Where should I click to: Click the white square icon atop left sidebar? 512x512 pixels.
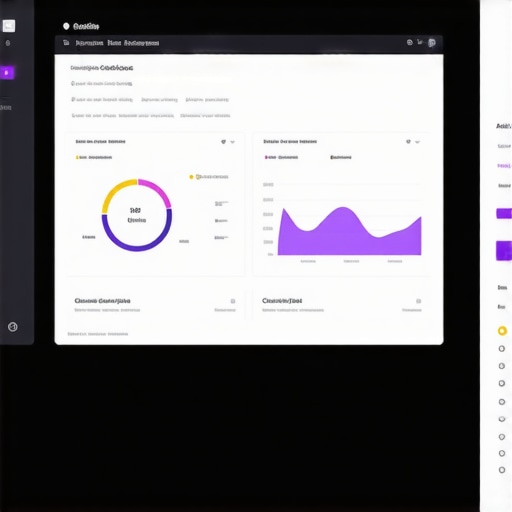9,26
